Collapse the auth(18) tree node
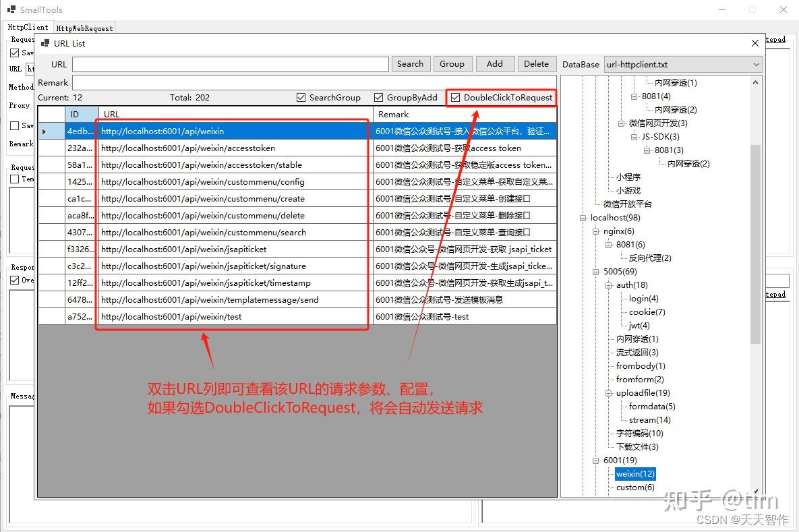Viewport: 799px width, 532px height. tap(608, 285)
